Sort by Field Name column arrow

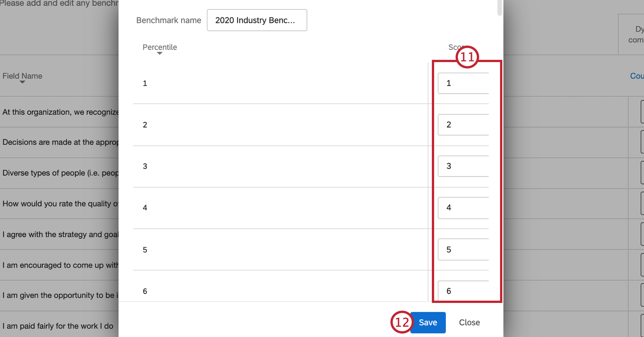pos(22,82)
